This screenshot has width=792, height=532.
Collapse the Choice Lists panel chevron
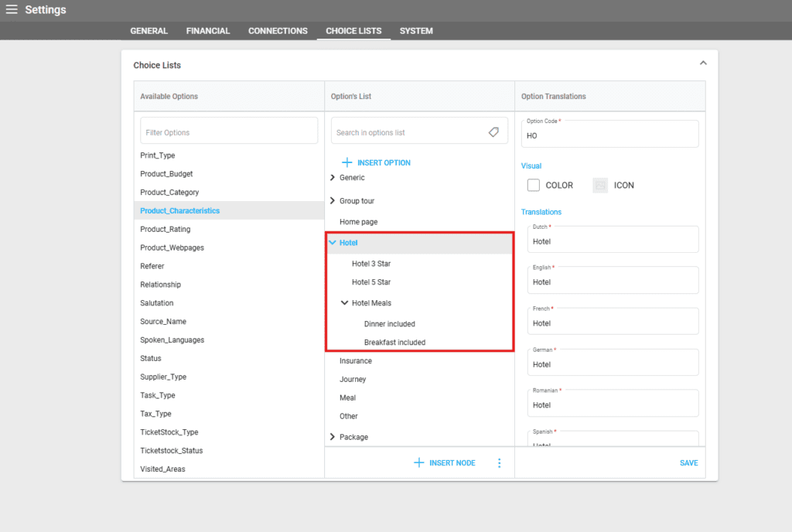click(703, 63)
